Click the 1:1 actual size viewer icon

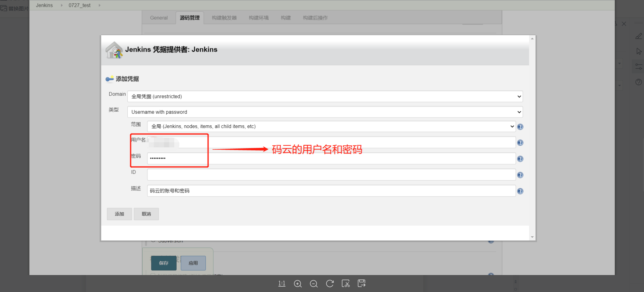point(282,284)
